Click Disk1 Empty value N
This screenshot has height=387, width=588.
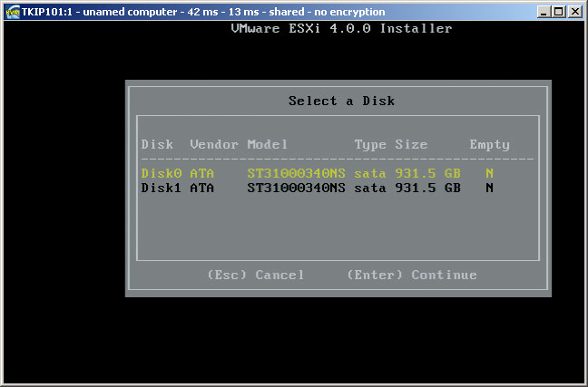[x=489, y=188]
